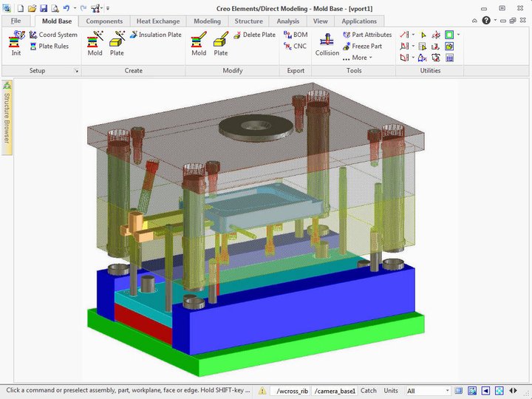The width and height of the screenshot is (532, 399).
Task: Click the rotate box utility icon
Action: click(x=436, y=58)
